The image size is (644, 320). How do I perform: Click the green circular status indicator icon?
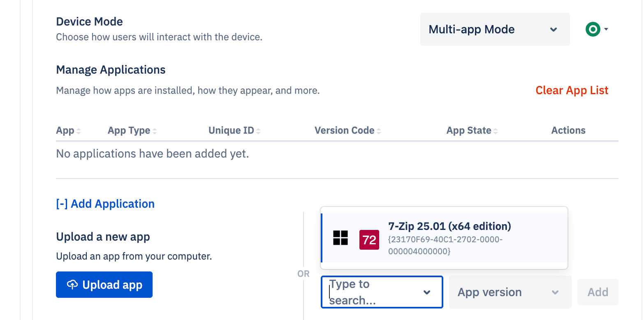592,29
